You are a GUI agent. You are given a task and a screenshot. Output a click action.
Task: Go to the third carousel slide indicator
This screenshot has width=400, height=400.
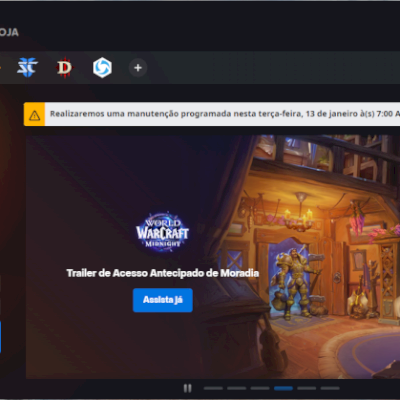point(260,388)
